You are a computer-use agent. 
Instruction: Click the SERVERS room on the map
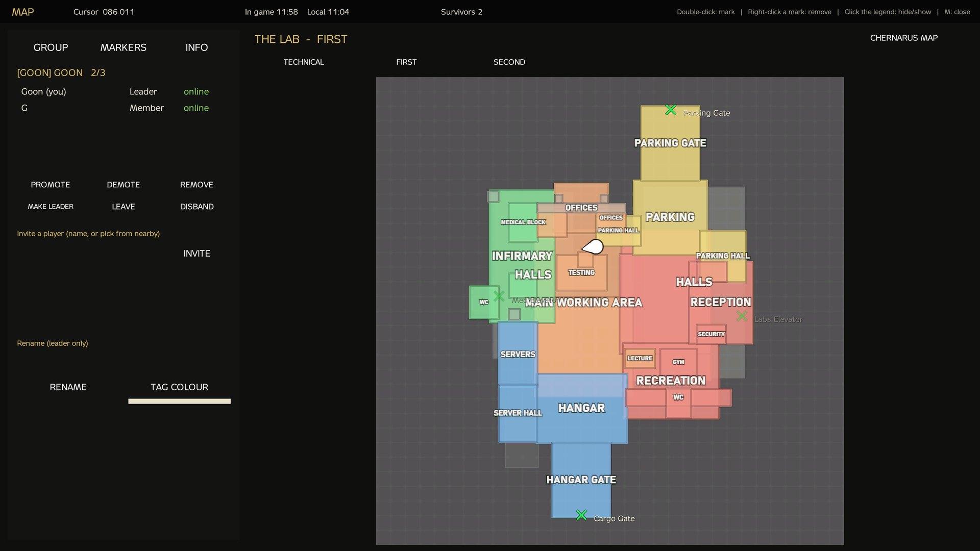(x=518, y=354)
